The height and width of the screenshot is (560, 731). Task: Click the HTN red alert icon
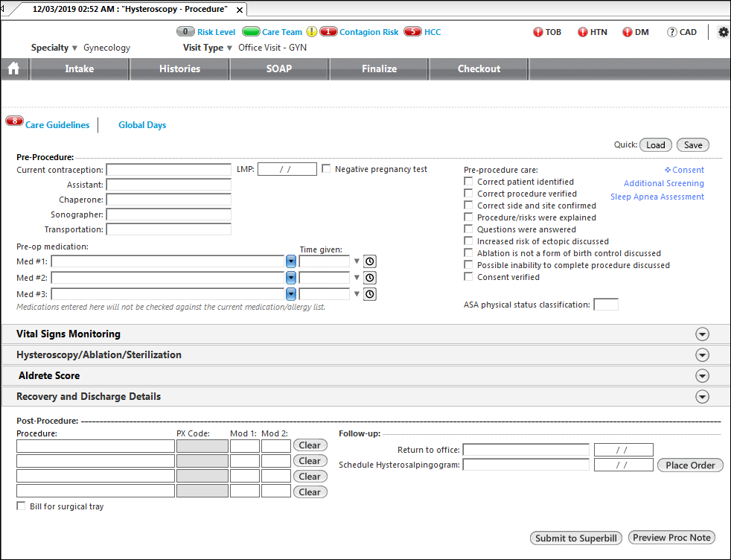(x=583, y=32)
